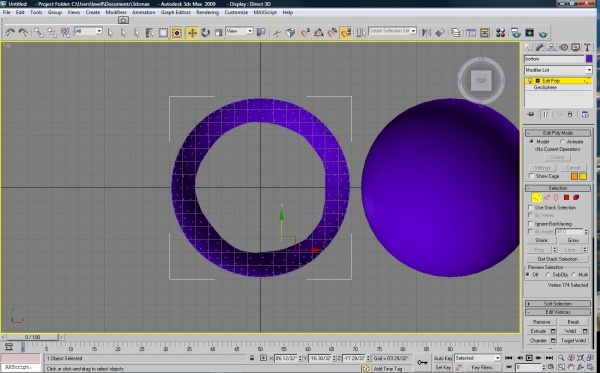Click the Shrink selection button
This screenshot has height=373, width=600.
pos(541,240)
